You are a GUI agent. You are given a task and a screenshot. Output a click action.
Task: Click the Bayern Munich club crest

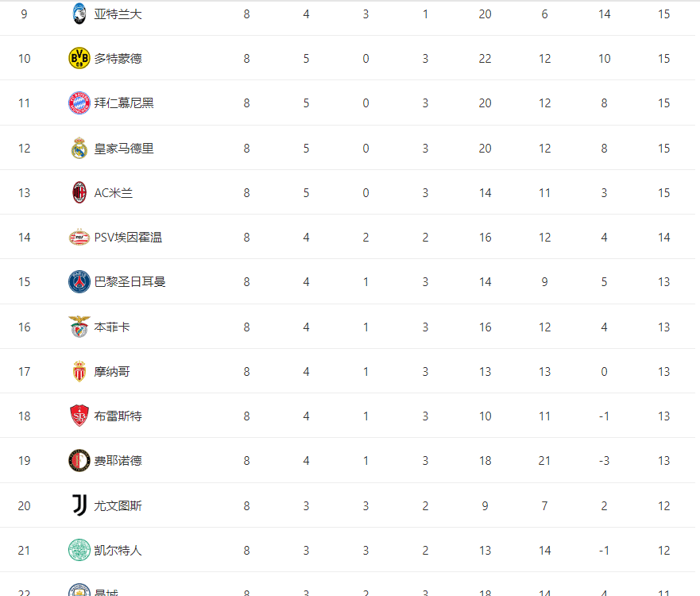pyautogui.click(x=79, y=103)
